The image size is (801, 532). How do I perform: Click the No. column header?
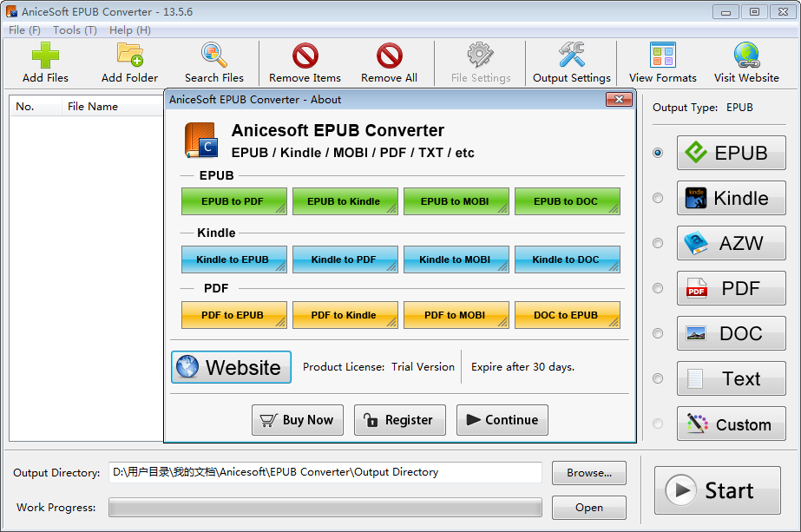(x=36, y=106)
